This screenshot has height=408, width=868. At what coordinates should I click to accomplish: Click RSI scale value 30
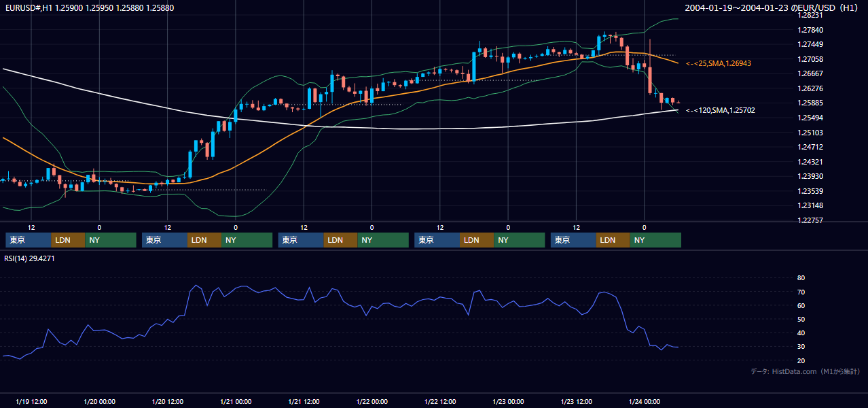(x=801, y=346)
